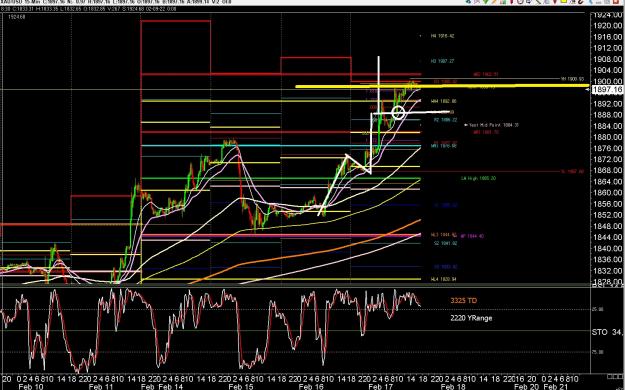Click the 1916.00 price axis label

tap(607, 37)
